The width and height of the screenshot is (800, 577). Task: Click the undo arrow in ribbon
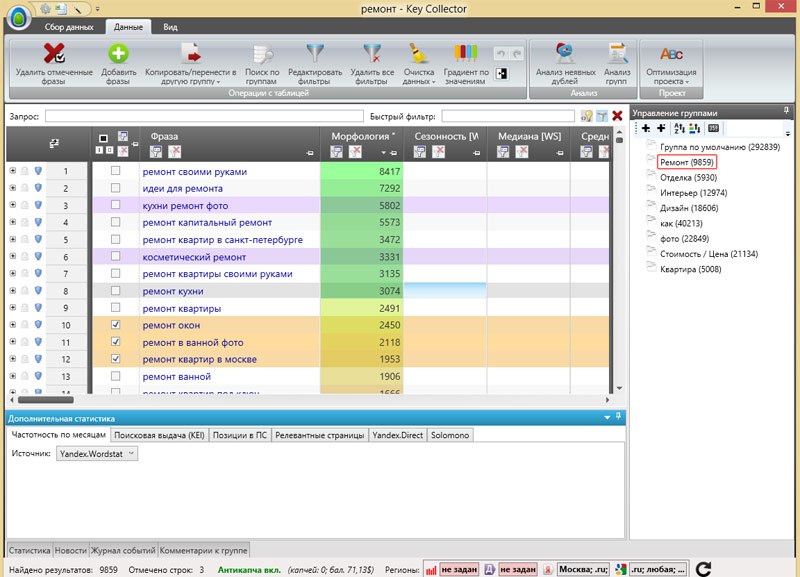pyautogui.click(x=501, y=54)
